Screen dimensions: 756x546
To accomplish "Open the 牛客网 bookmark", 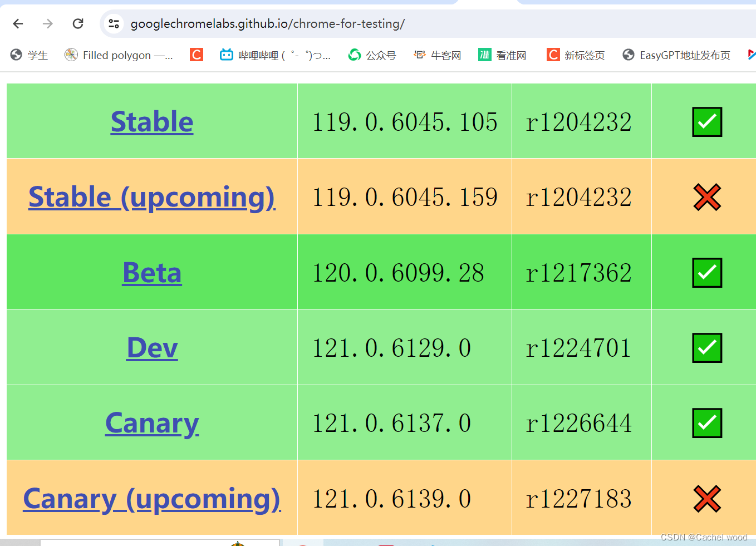I will tap(438, 55).
